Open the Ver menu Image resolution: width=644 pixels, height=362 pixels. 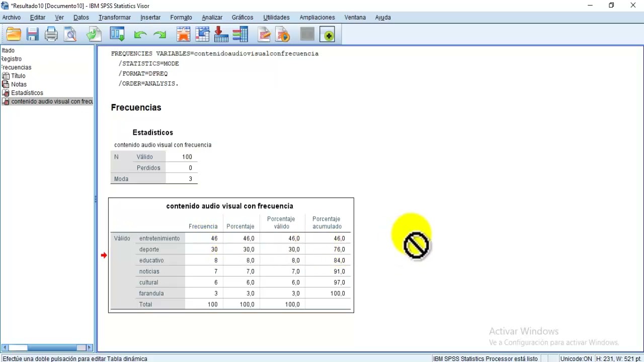(59, 17)
